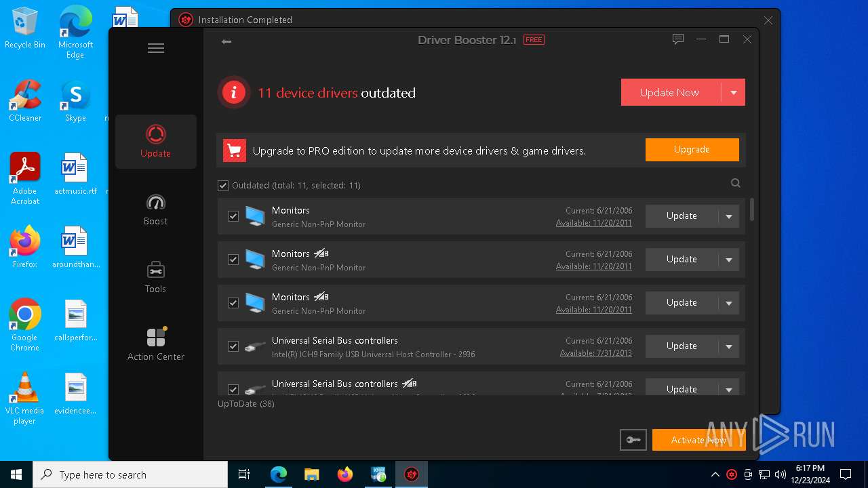
Task: Open the Action Center sidebar tab
Action: coord(156,345)
